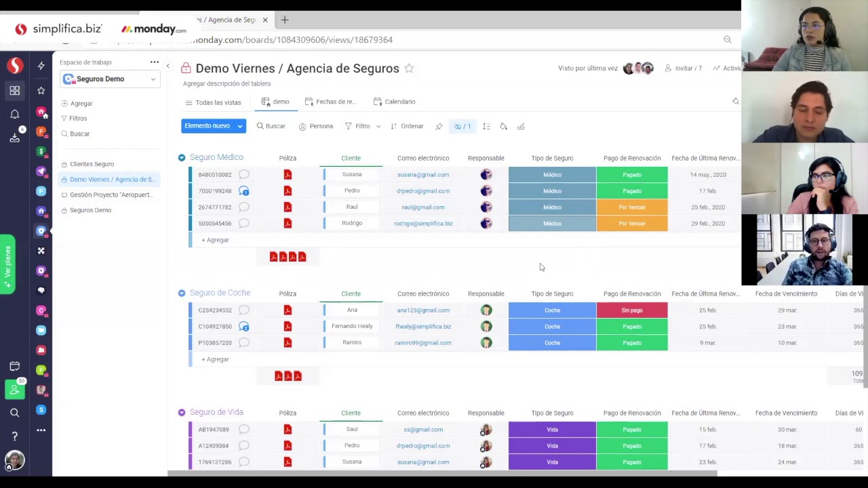Open conversation bubble for policy C104927850
Screen dimensions: 868x488
click(244, 327)
